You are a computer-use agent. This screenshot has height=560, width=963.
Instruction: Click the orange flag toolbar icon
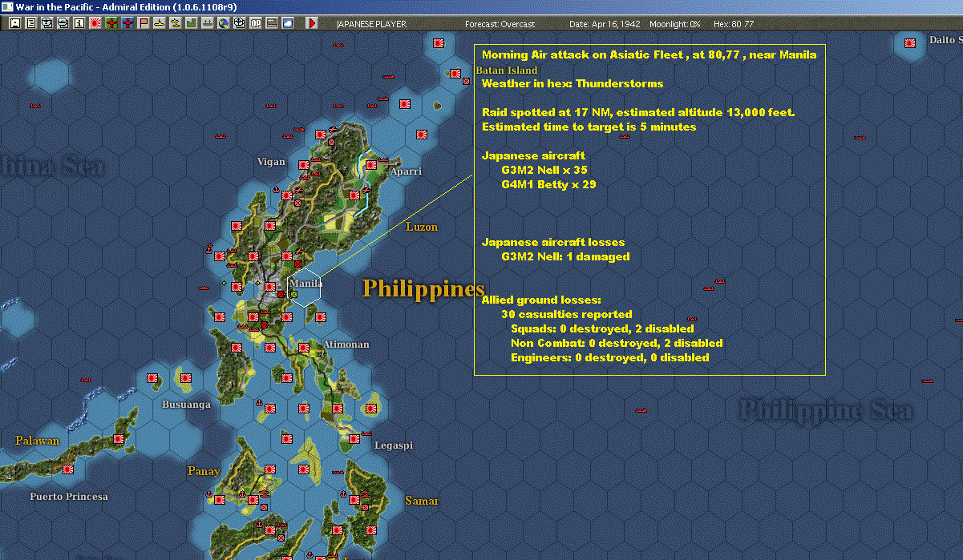coord(144,23)
